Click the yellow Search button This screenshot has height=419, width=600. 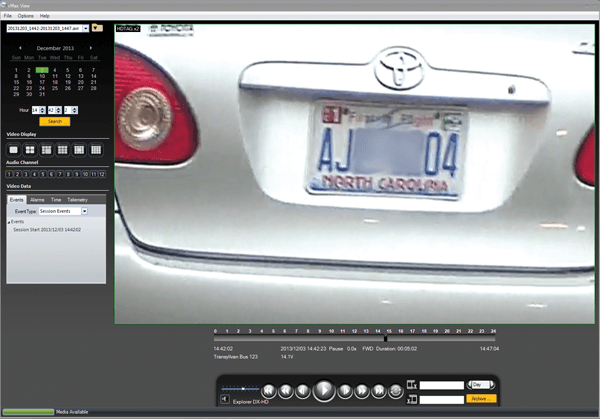coord(55,121)
